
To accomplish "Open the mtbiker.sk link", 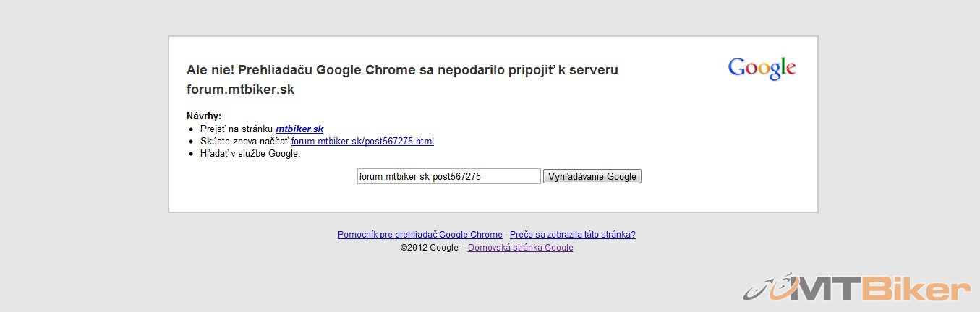I will pyautogui.click(x=299, y=129).
